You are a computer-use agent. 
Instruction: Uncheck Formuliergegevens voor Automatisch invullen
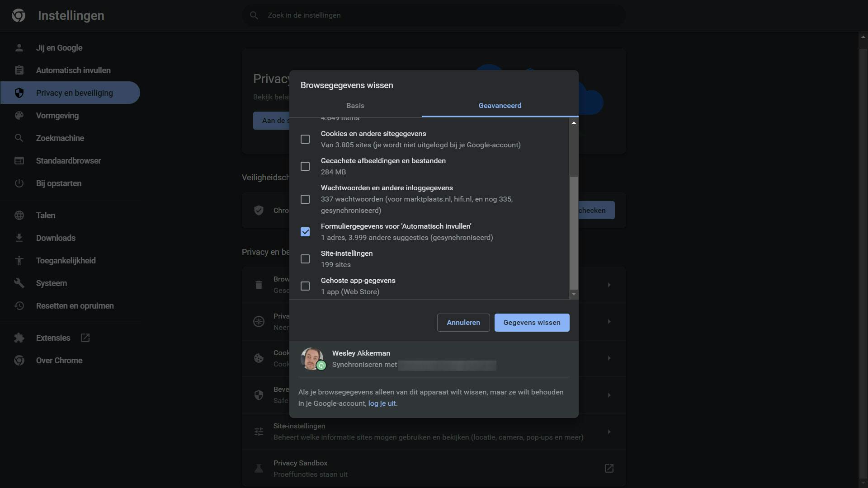305,232
